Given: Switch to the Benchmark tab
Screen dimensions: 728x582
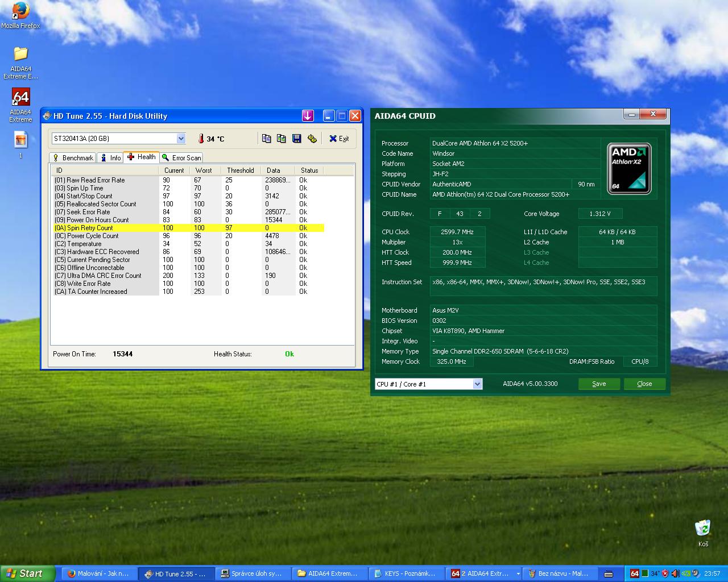Looking at the screenshot, I should tap(73, 158).
